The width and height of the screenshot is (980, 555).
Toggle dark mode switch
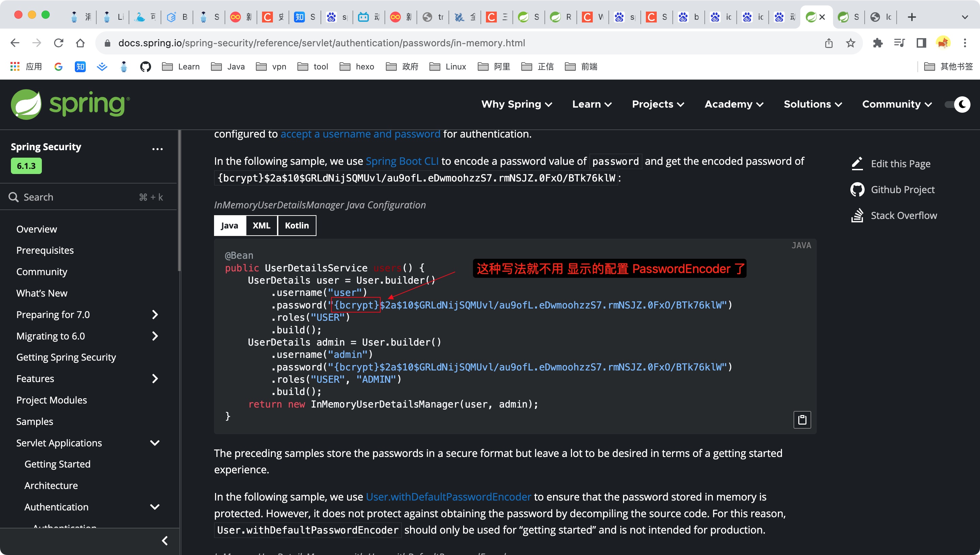pos(957,104)
